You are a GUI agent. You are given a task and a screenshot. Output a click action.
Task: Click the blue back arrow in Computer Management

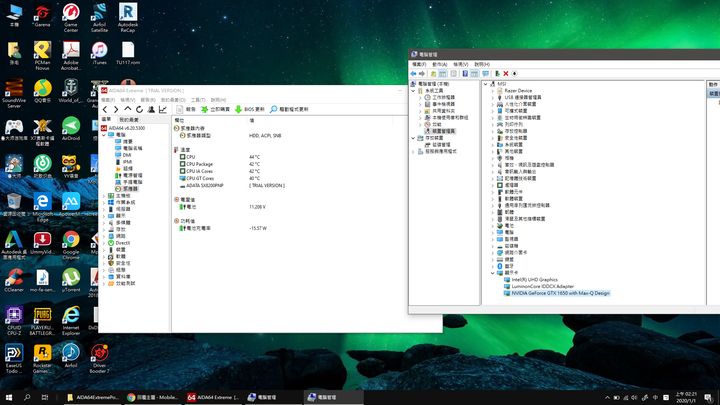point(413,73)
